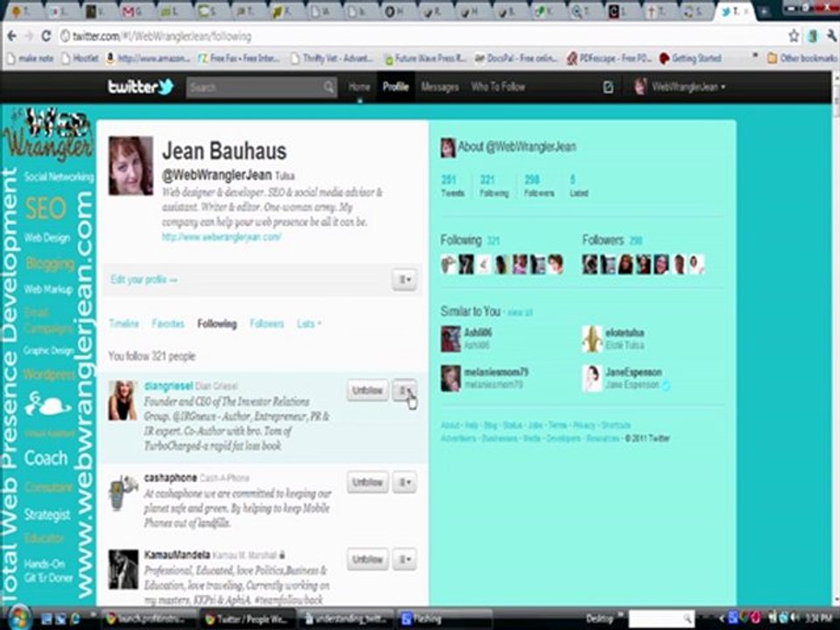Open the understanding_twit taskbar item

pos(346,619)
